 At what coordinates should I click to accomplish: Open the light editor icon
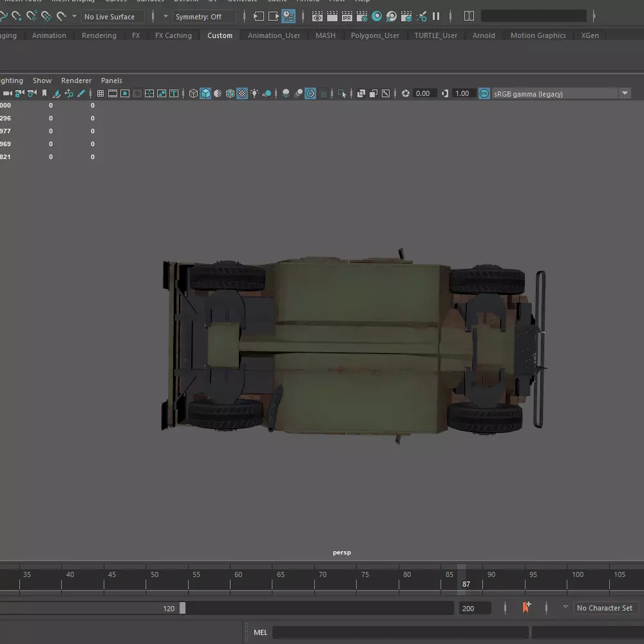pos(421,16)
